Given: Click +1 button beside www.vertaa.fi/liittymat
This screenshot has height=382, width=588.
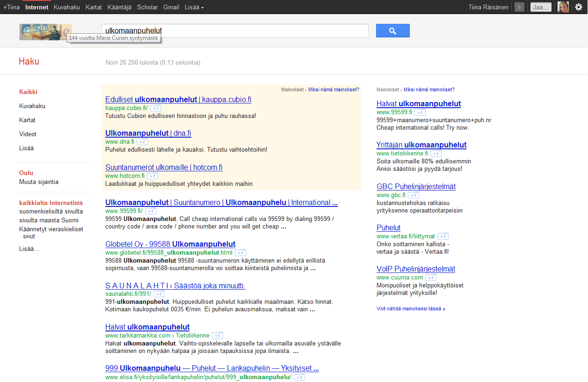Looking at the screenshot, I should [x=443, y=236].
